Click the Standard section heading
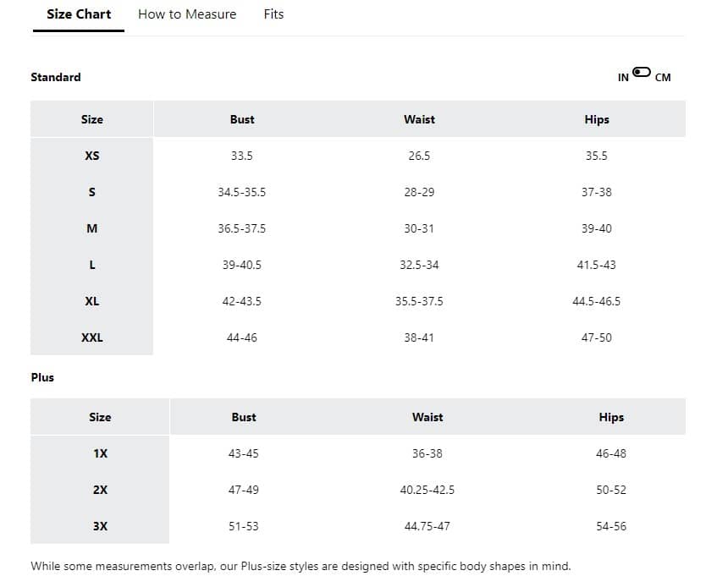Viewport: 728px width, 576px height. (56, 78)
